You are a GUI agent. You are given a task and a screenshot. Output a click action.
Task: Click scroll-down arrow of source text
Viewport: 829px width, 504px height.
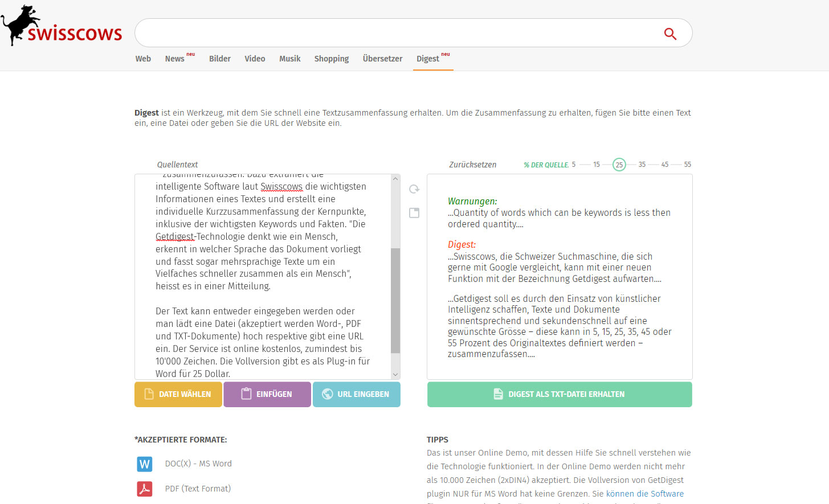point(395,375)
